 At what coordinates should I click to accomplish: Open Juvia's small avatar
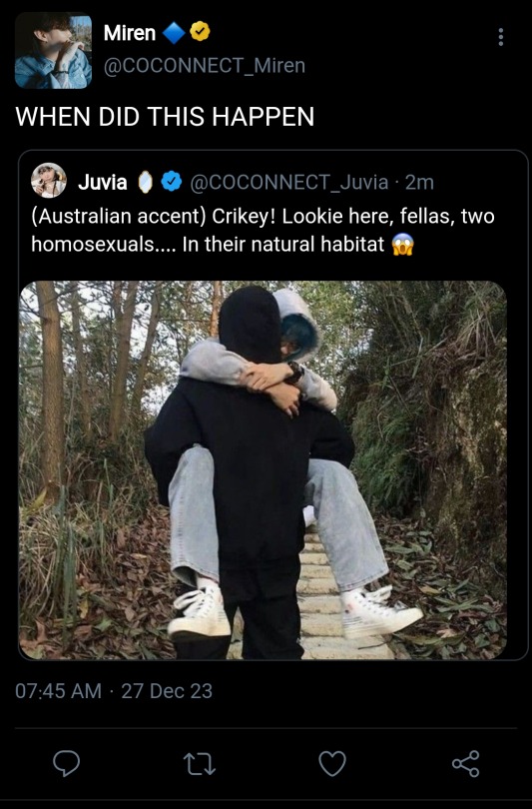[x=49, y=181]
